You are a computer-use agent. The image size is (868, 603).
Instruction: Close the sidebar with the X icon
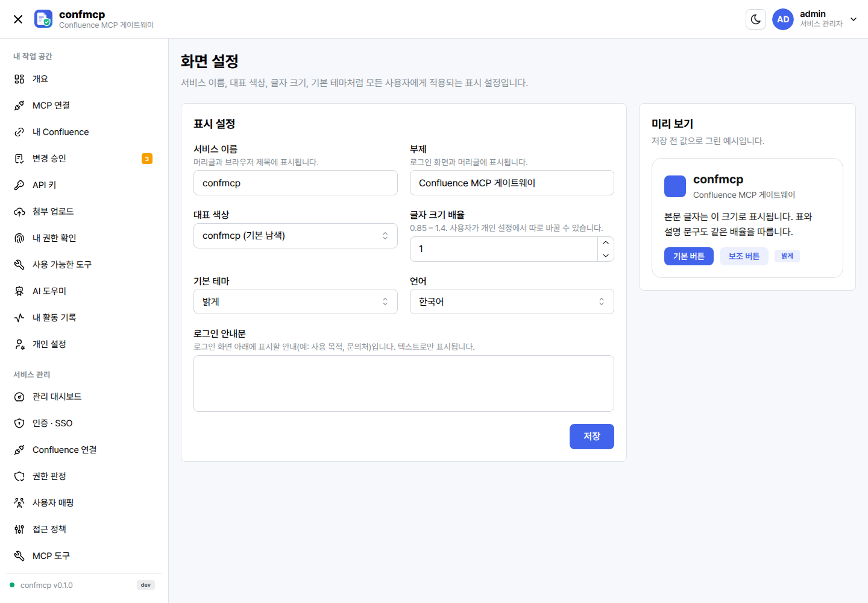tap(18, 19)
